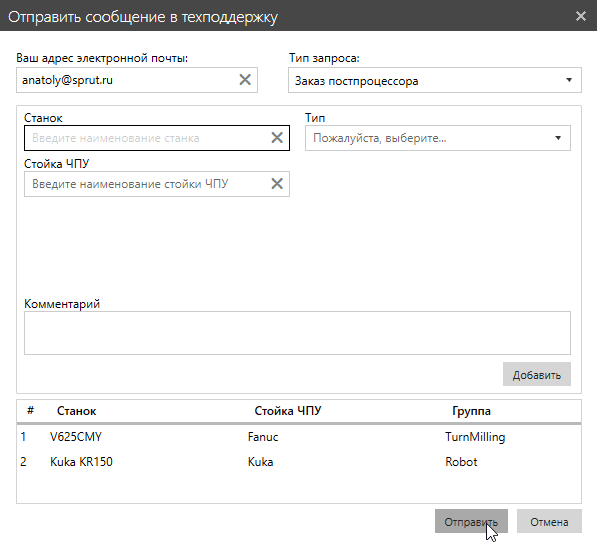
Task: Click the Fanuc cell
Action: coord(263,437)
